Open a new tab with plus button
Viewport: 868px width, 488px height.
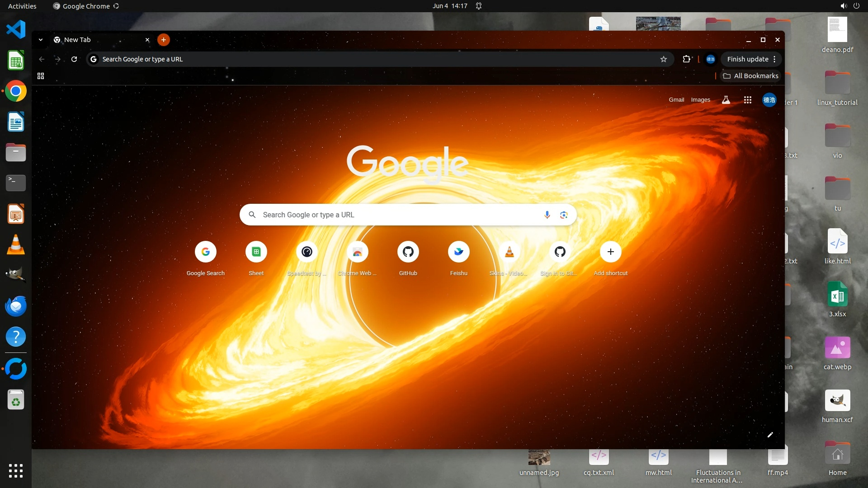[164, 40]
